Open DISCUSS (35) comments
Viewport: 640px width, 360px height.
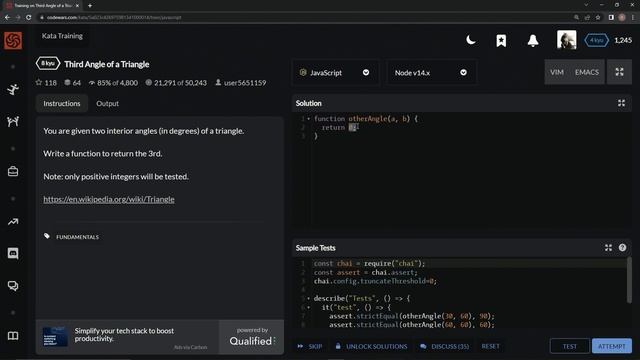(444, 346)
